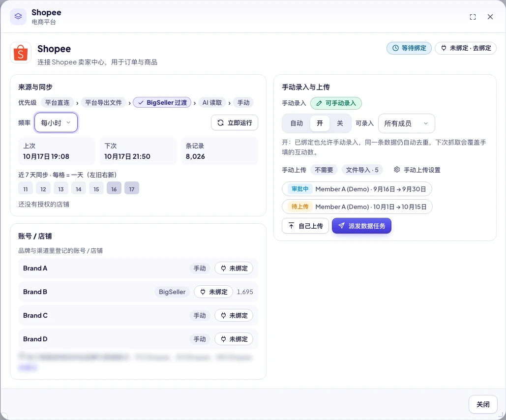Select day 17 sync cell
The height and width of the screenshot is (420, 506).
(132, 188)
